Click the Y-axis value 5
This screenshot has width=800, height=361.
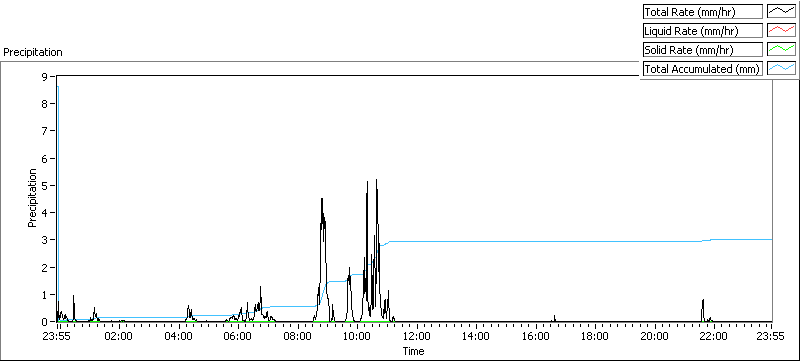(x=45, y=186)
